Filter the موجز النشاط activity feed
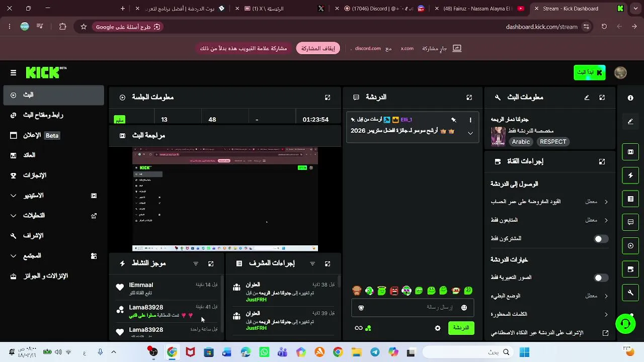 [x=196, y=263]
